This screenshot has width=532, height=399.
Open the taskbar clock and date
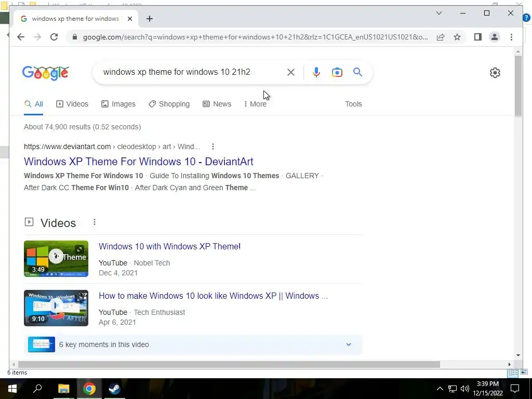click(487, 389)
